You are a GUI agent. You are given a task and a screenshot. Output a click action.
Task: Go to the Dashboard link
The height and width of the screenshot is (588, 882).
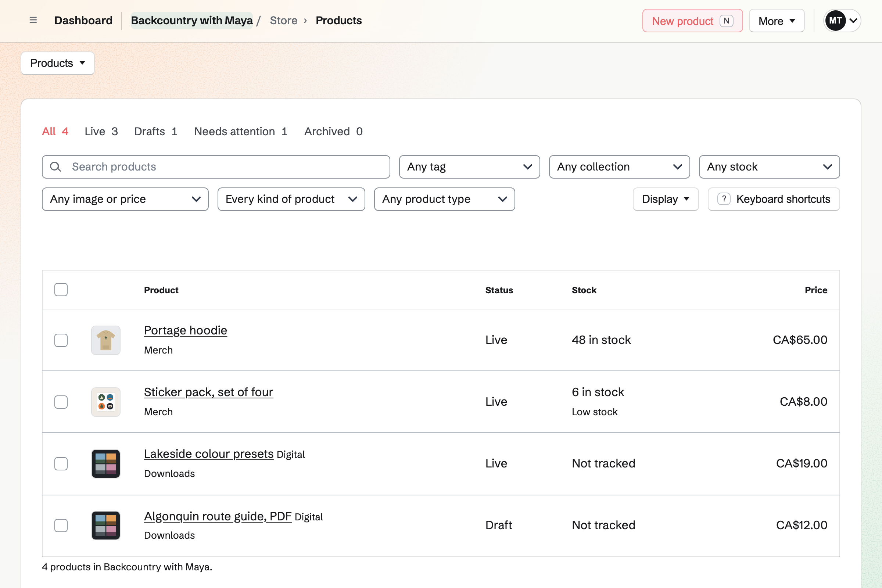[x=83, y=20]
